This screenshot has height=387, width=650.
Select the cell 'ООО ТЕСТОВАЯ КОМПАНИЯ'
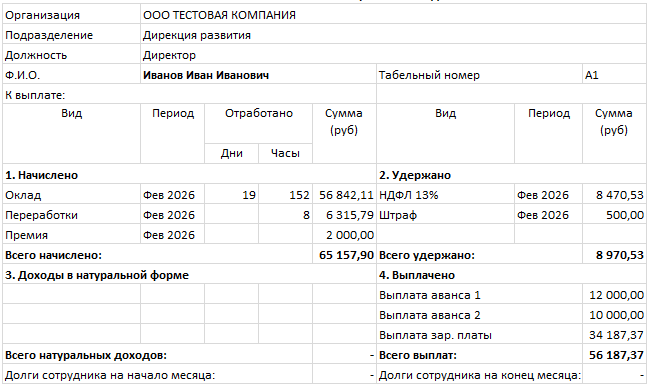[x=393, y=15]
